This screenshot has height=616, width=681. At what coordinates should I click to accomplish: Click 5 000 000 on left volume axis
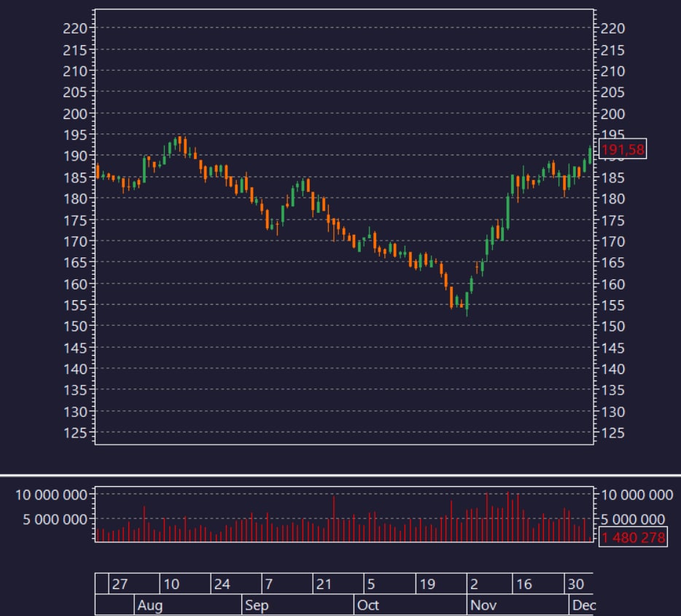(55, 519)
